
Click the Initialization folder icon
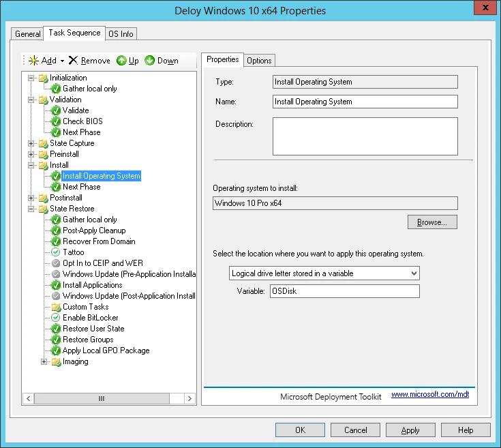tap(43, 78)
